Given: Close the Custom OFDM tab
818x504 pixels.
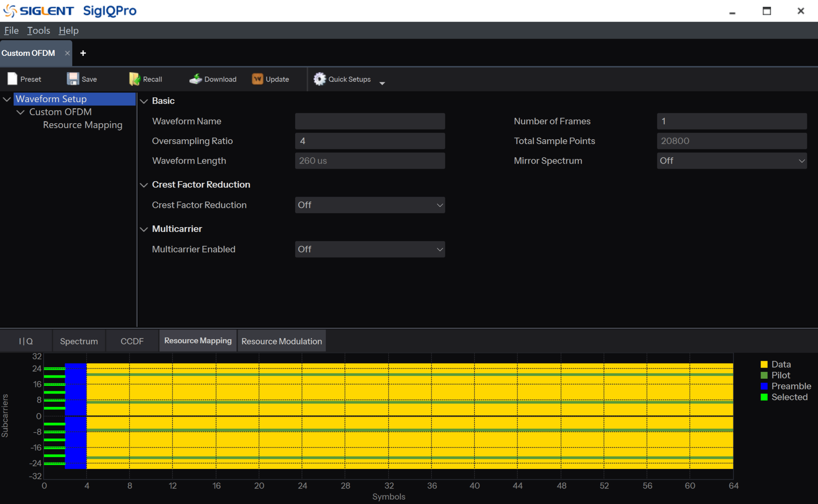Looking at the screenshot, I should point(67,53).
